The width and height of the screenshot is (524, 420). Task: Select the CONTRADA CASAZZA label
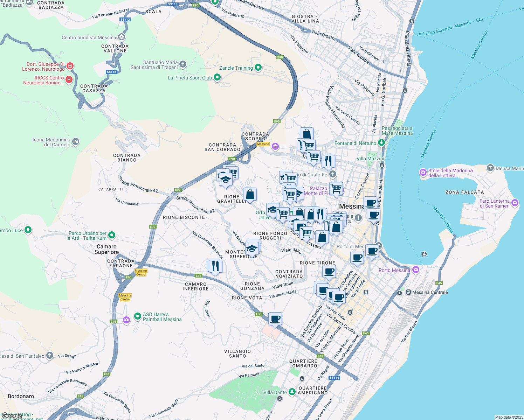[x=94, y=88]
